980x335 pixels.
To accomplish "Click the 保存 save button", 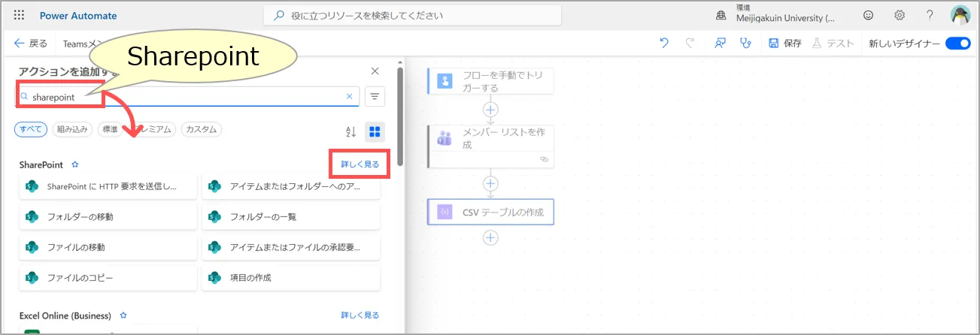I will click(785, 44).
